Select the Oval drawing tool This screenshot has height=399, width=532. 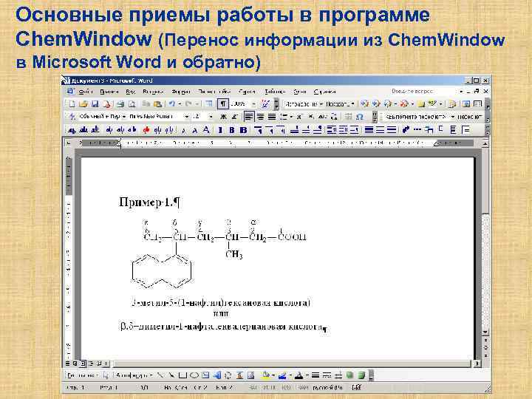point(194,375)
